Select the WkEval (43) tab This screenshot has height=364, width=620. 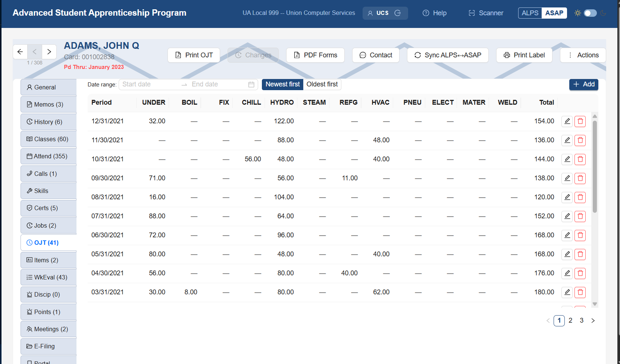pos(48,277)
